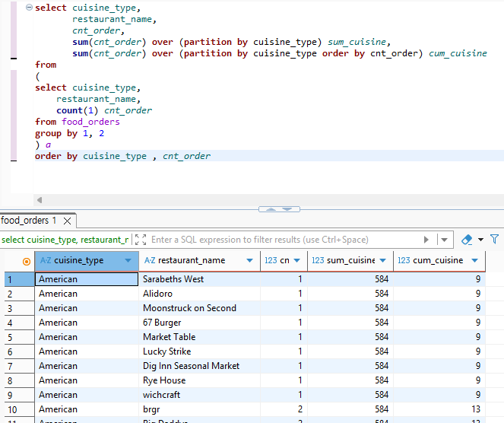Click the up arrow on the panel divider
Image resolution: width=504 pixels, height=423 pixels.
click(271, 209)
